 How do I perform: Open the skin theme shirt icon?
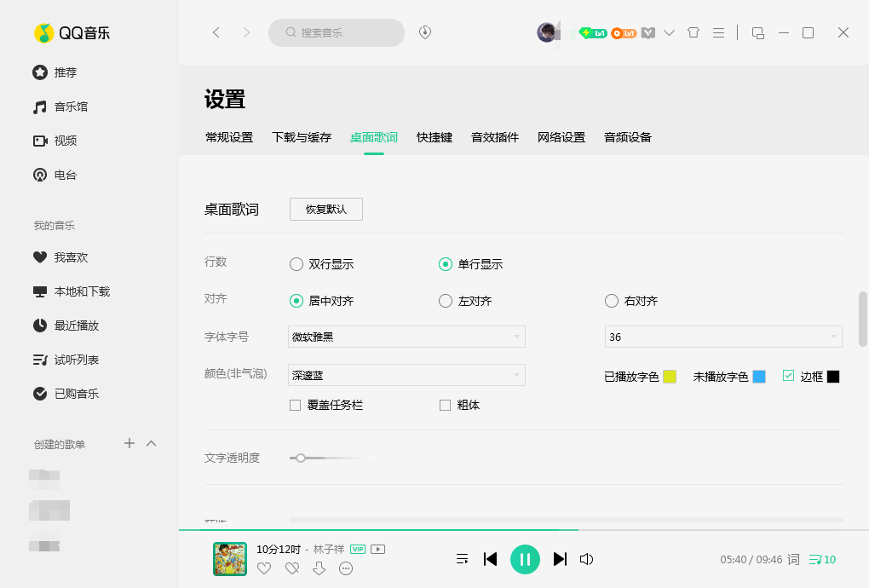tap(693, 32)
